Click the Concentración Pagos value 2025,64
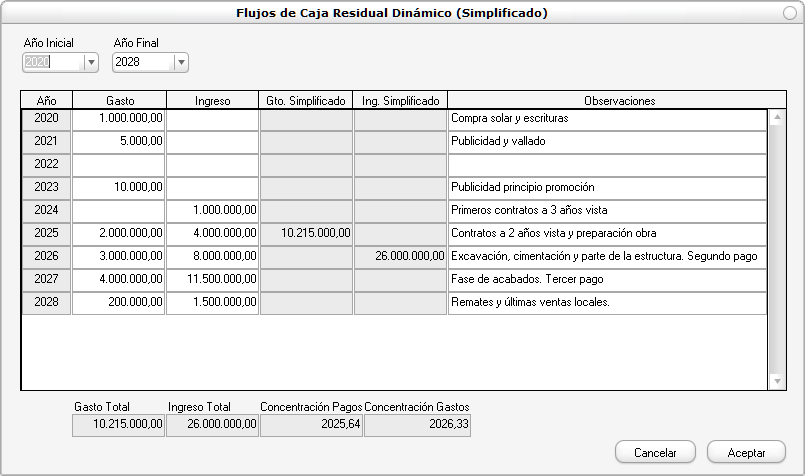The image size is (805, 476). coord(311,425)
